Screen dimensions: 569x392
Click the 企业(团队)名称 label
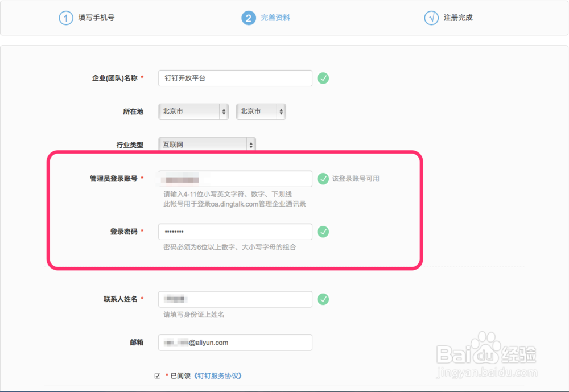tap(115, 78)
